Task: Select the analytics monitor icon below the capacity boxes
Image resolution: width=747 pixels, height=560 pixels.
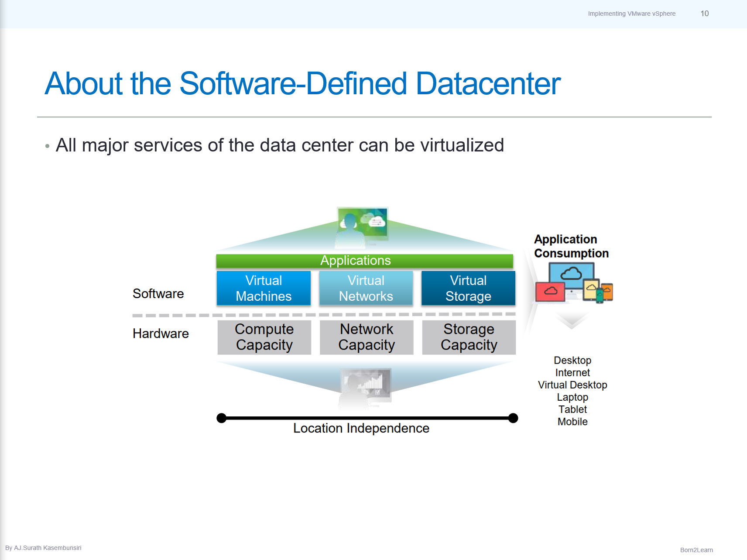Action: coord(366,383)
